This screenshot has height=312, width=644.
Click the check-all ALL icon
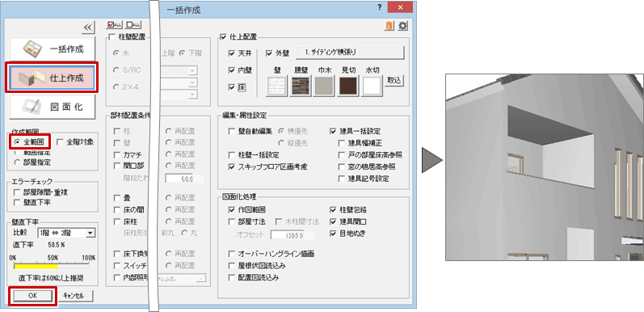click(x=112, y=24)
